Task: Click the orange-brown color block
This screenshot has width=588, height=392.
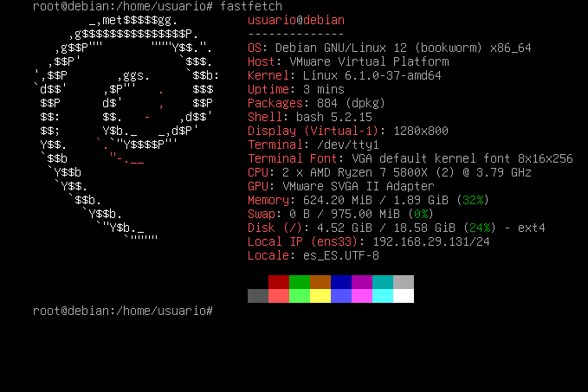Action: tap(320, 282)
